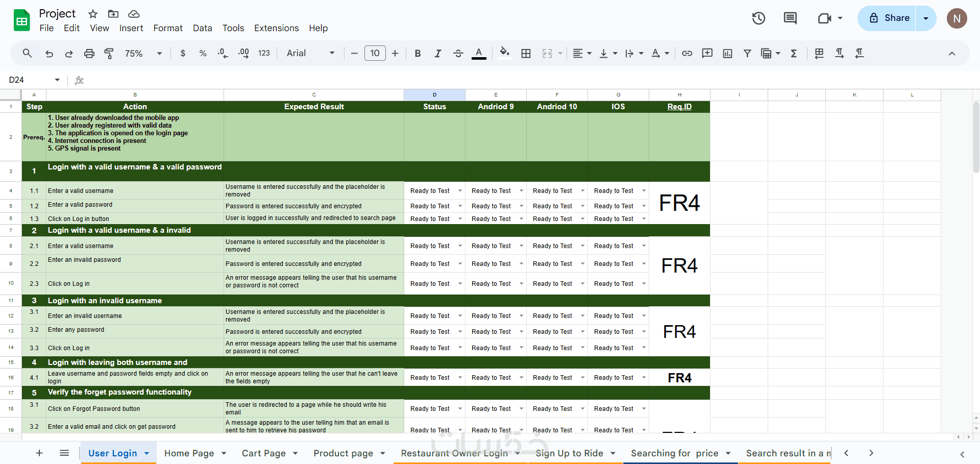Open the Format menu

pyautogui.click(x=168, y=28)
